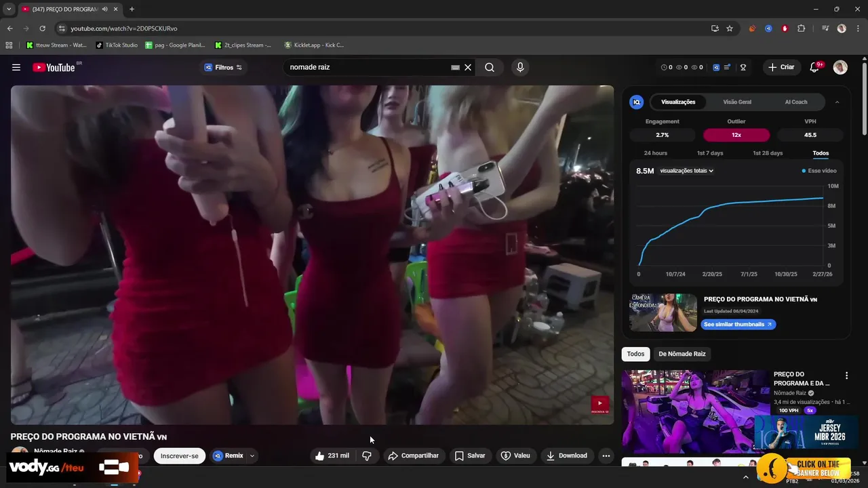
Task: Bookmark this page with star icon
Action: 730,28
